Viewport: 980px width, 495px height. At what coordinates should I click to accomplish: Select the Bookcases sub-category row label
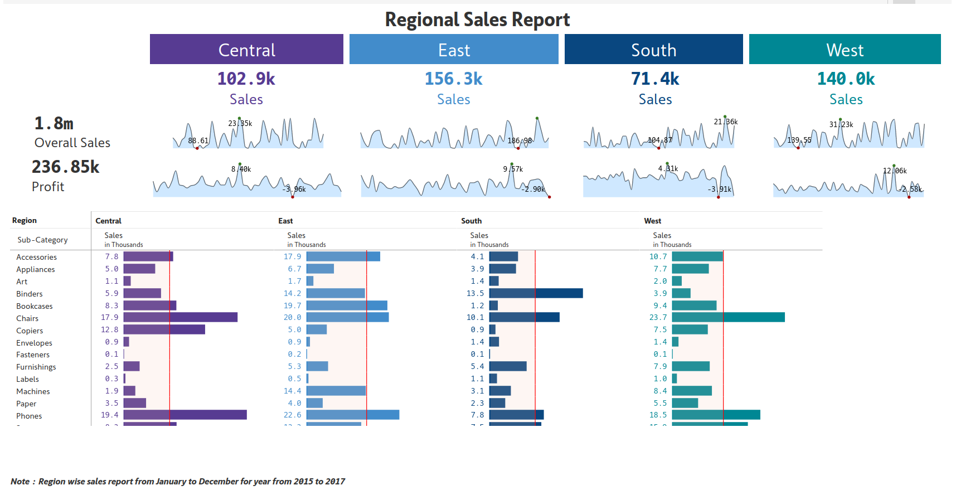pyautogui.click(x=34, y=306)
